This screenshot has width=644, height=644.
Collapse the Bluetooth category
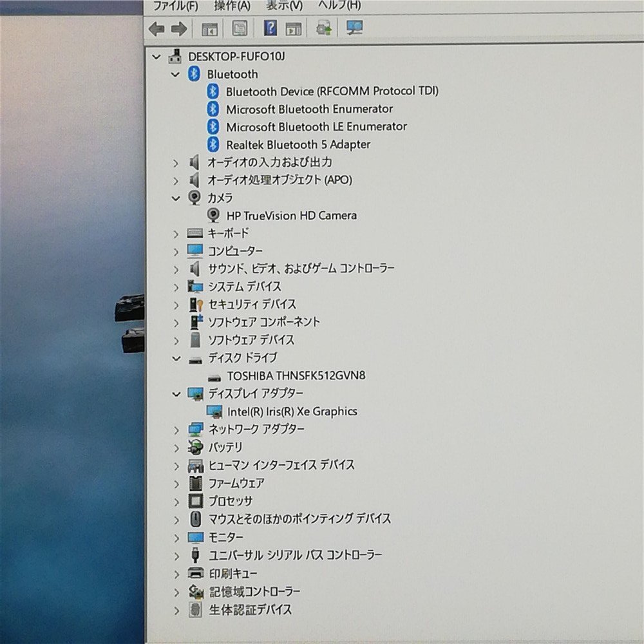(x=175, y=75)
